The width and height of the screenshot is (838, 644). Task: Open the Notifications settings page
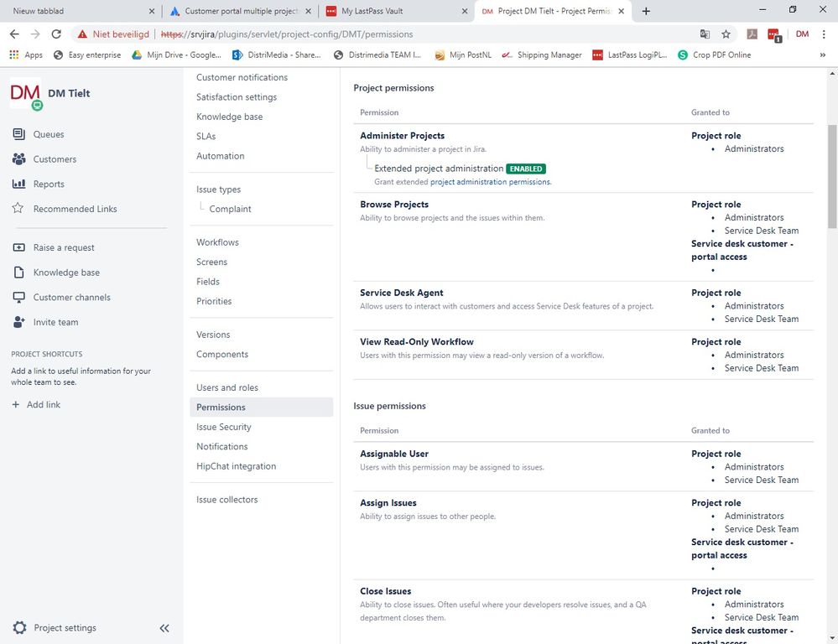(x=221, y=447)
